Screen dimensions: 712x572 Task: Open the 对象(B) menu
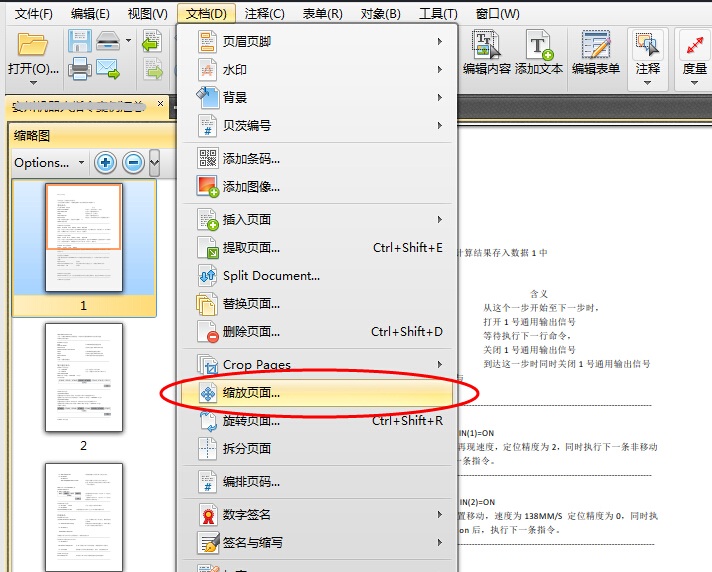pos(381,14)
